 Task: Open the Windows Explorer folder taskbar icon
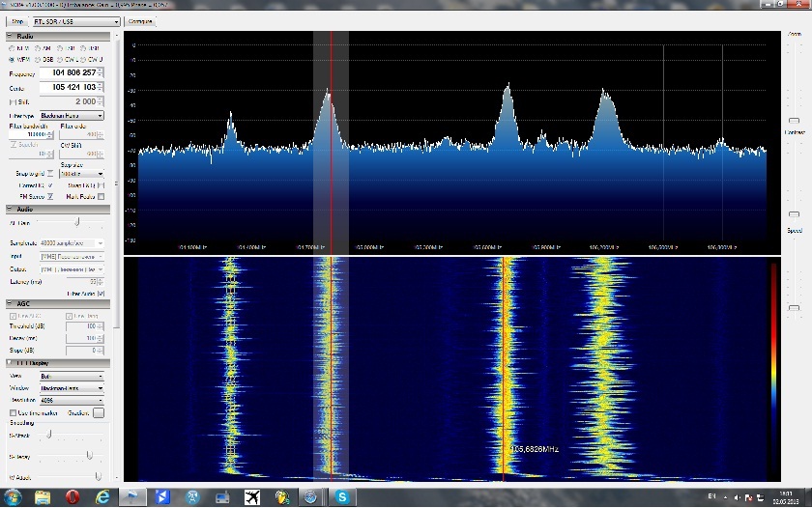point(43,497)
